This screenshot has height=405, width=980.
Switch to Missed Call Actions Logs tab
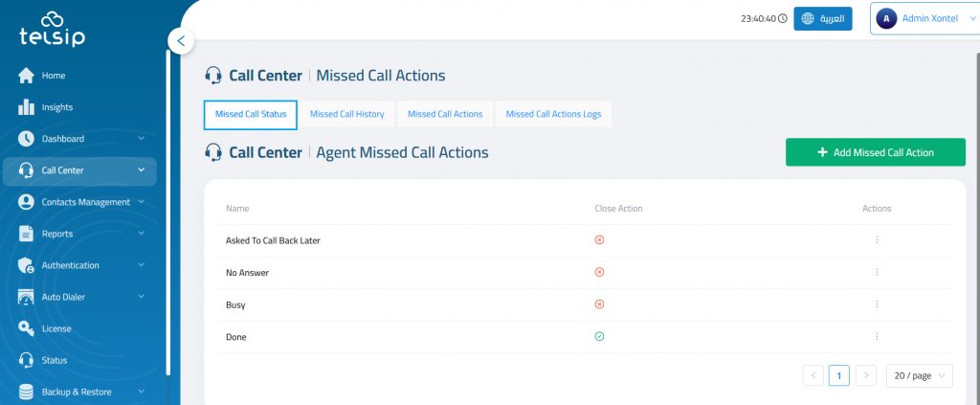pyautogui.click(x=553, y=114)
